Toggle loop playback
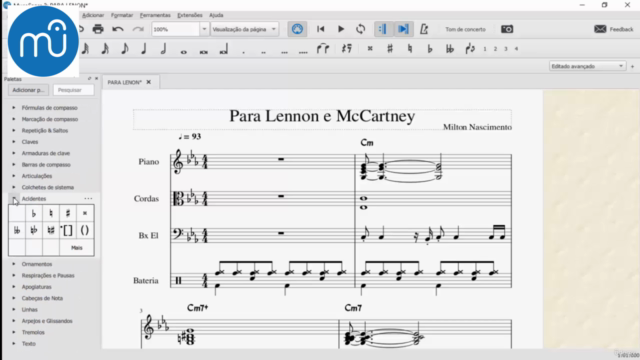 360,29
